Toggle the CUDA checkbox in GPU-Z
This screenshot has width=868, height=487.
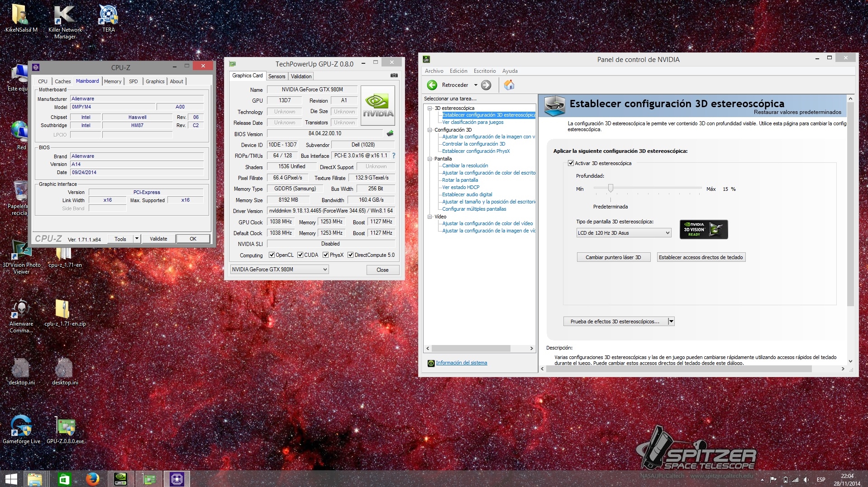[x=300, y=255]
